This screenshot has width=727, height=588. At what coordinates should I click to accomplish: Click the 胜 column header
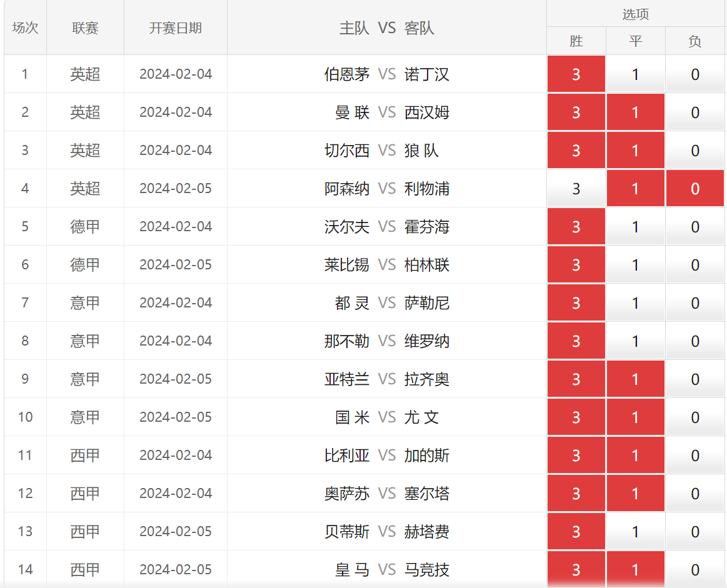point(576,41)
